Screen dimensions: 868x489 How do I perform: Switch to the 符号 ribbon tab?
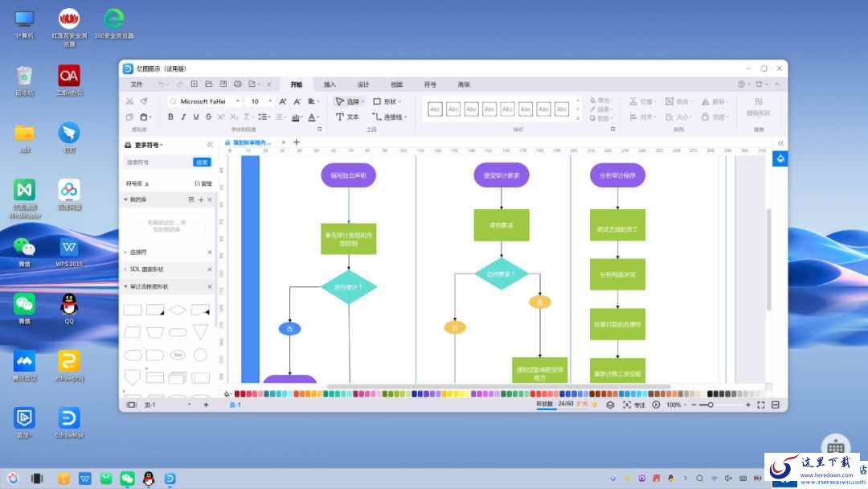click(430, 84)
